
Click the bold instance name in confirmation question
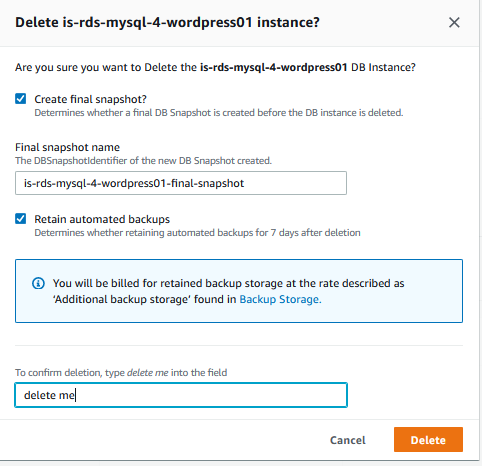click(x=274, y=67)
